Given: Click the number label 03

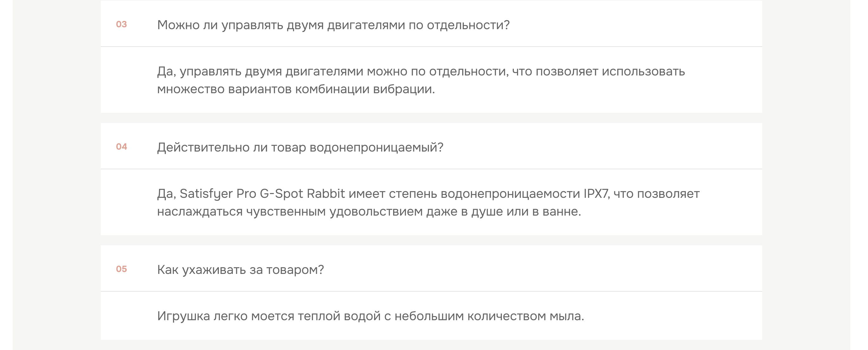Looking at the screenshot, I should [x=121, y=24].
